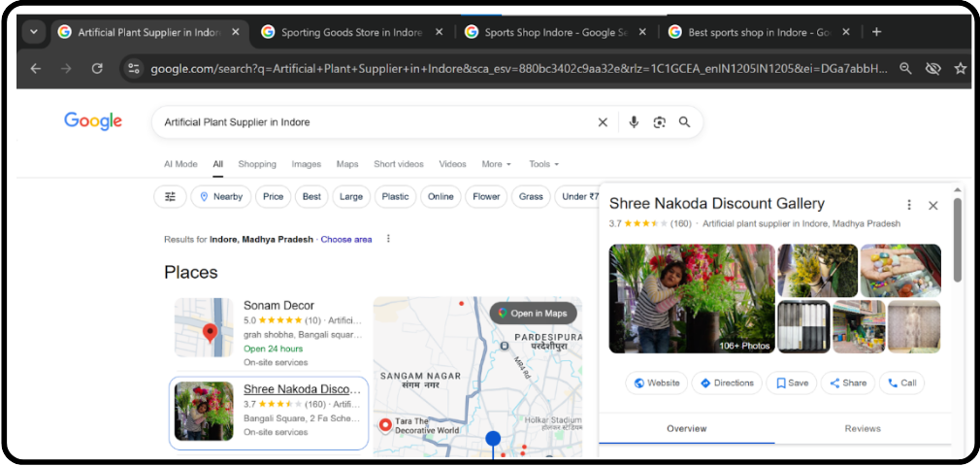Viewport: 980px width, 466px height.
Task: Toggle the Nearby filter chip
Action: tap(220, 196)
